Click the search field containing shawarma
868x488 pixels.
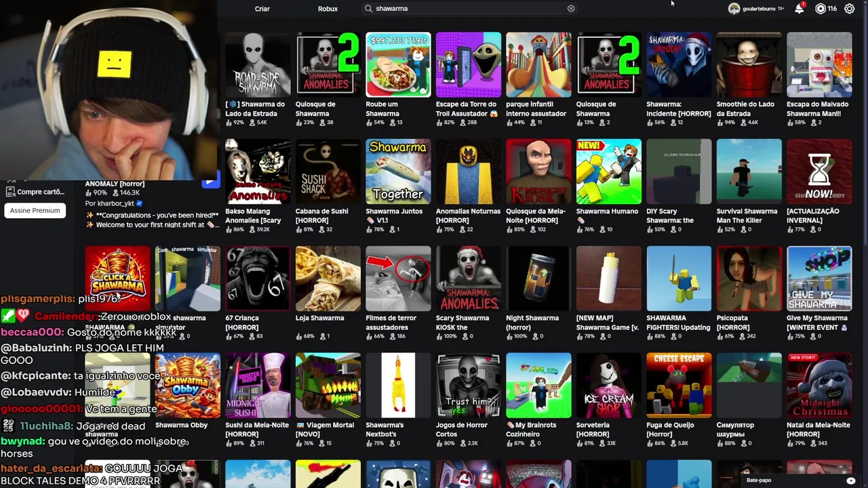(x=469, y=9)
